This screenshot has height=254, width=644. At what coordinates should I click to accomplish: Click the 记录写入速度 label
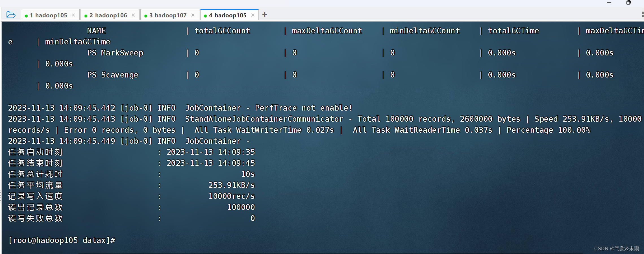coord(35,196)
